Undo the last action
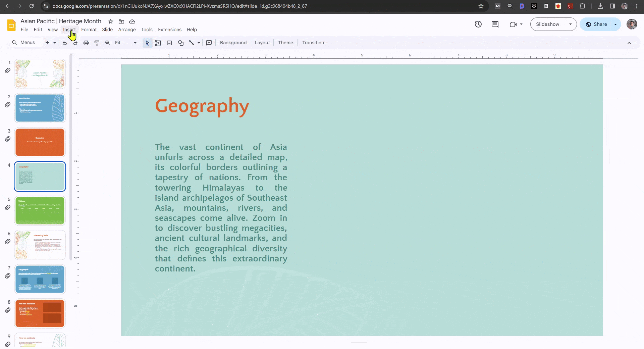 point(65,43)
